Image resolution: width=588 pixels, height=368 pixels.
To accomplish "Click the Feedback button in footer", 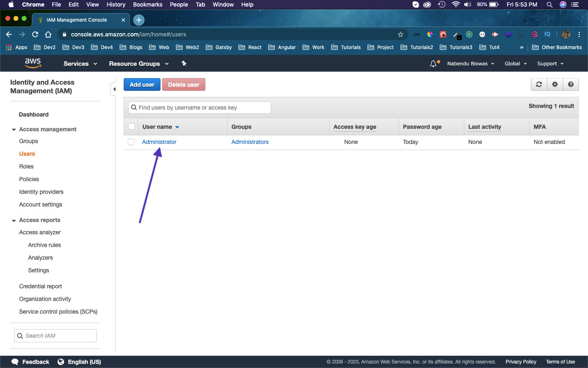I will click(x=31, y=362).
